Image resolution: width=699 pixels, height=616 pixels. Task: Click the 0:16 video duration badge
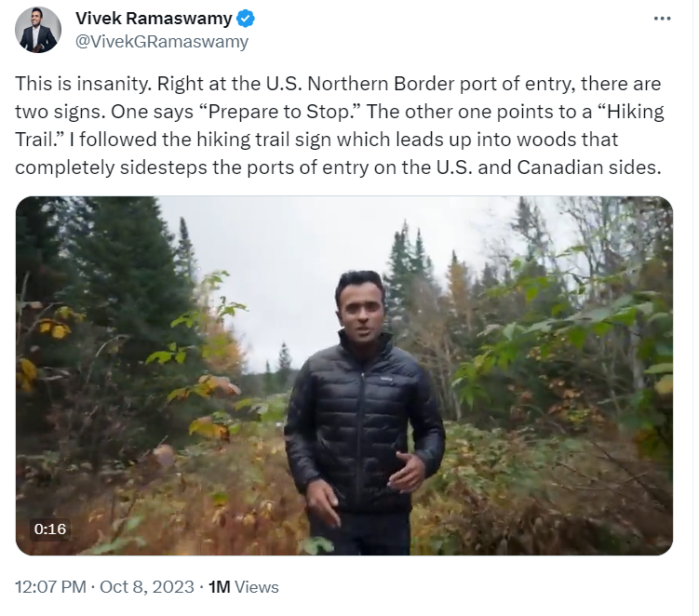pyautogui.click(x=50, y=529)
